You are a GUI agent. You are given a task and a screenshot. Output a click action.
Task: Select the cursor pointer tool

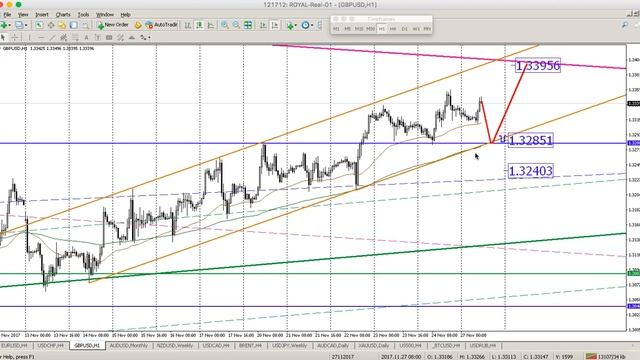pos(3,37)
